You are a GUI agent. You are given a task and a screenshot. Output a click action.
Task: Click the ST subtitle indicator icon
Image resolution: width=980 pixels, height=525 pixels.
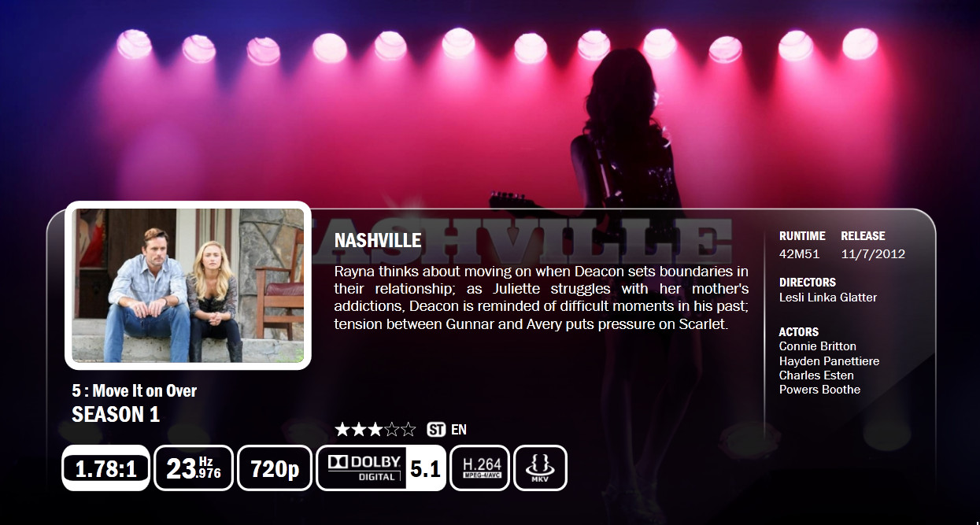[436, 430]
